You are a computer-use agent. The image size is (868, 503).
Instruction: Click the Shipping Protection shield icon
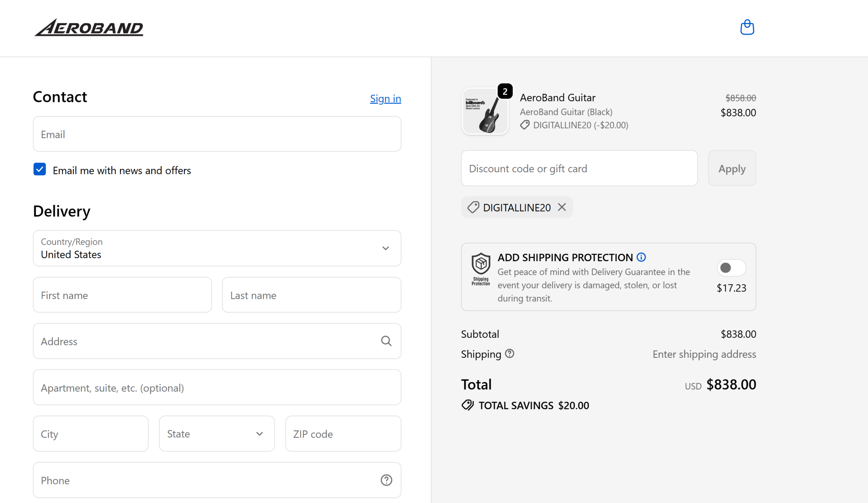(481, 269)
